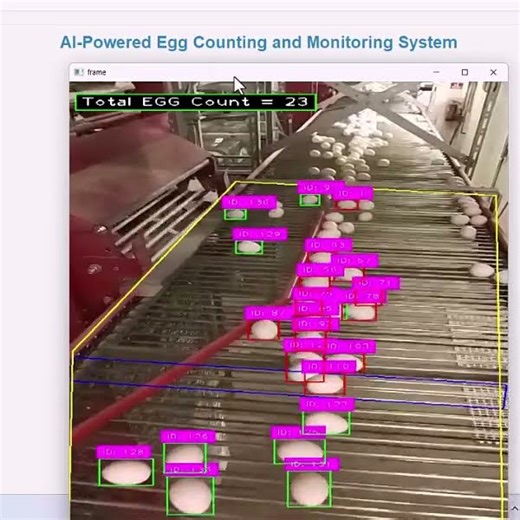Click the 'ID: 119' egg label

click(x=329, y=367)
